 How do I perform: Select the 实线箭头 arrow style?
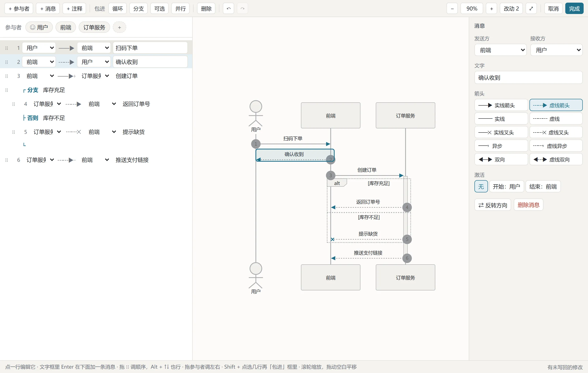(501, 105)
